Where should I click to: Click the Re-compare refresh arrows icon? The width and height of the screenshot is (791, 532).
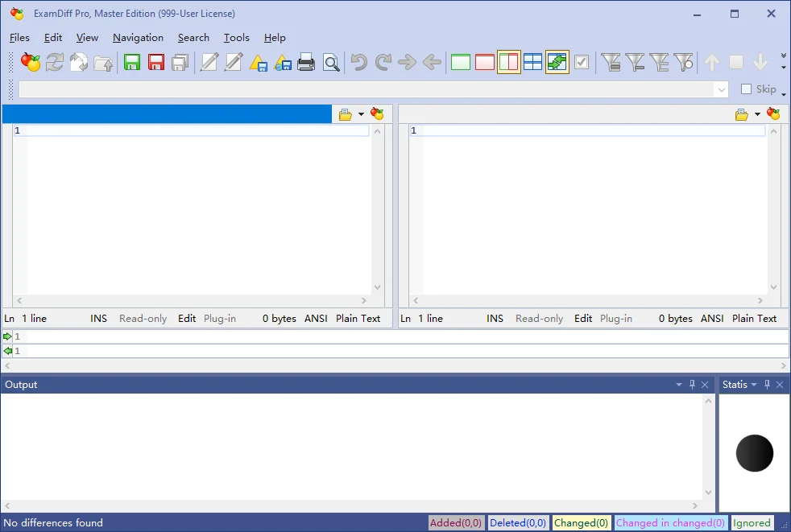click(55, 63)
